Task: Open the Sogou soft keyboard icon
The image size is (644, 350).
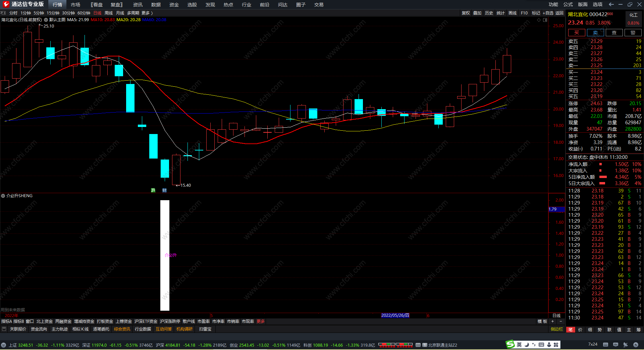Action: point(541,345)
